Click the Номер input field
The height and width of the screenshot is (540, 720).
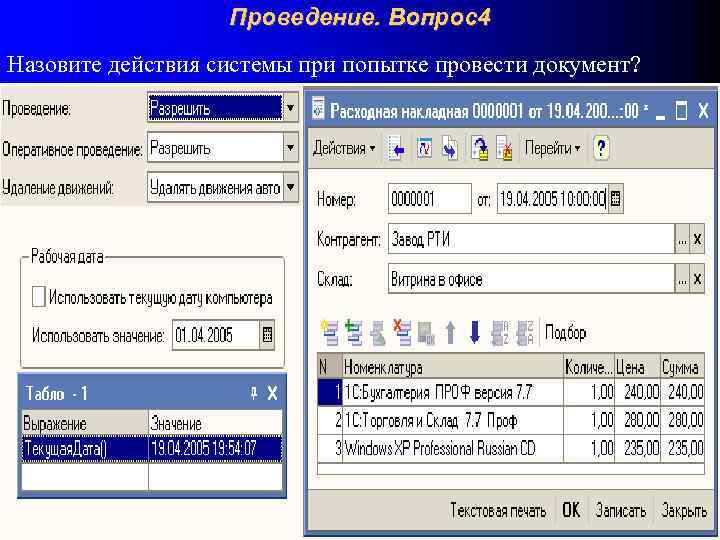(x=429, y=199)
